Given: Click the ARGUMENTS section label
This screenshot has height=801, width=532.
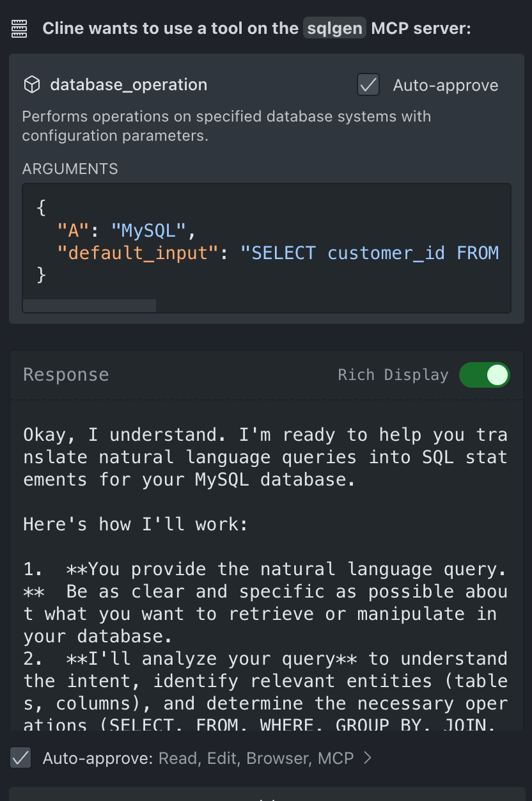Looking at the screenshot, I should [70, 169].
